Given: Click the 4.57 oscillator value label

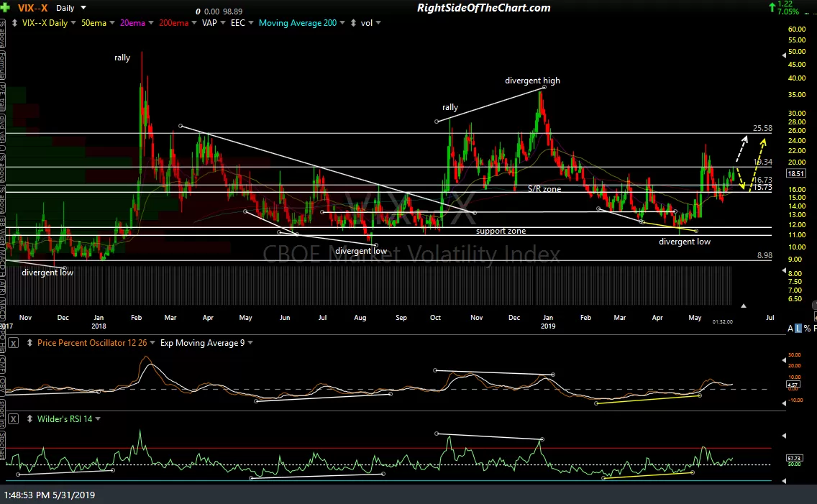Looking at the screenshot, I should (793, 385).
